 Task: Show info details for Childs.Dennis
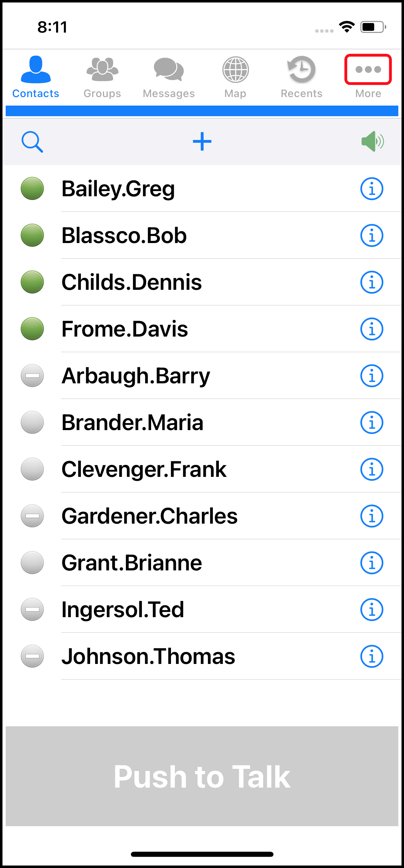pyautogui.click(x=372, y=282)
